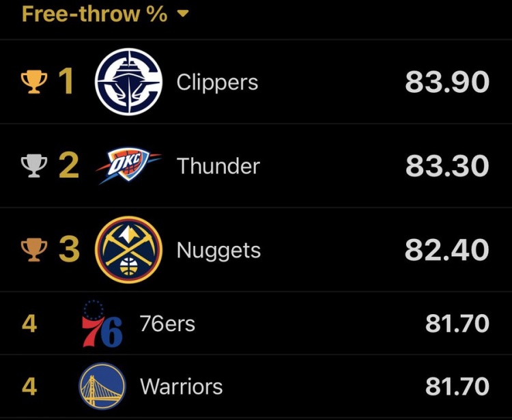This screenshot has height=420, width=512.
Task: Click the bronze trophy icon for rank 3
Action: click(x=33, y=250)
